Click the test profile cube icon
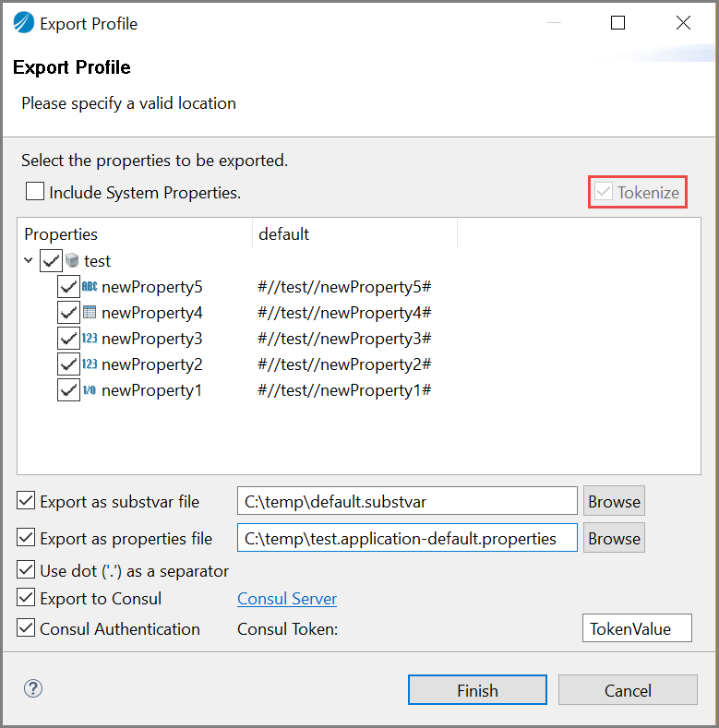Screen dimensions: 719x728 coord(72,261)
